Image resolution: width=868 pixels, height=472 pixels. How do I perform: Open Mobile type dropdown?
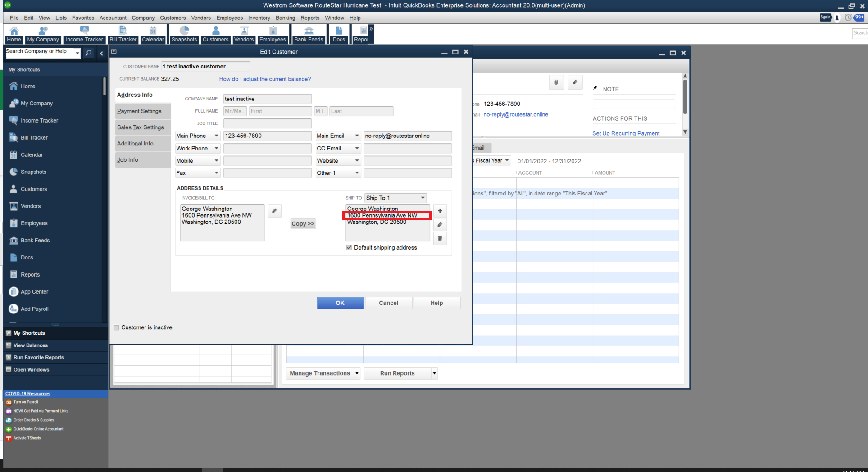pyautogui.click(x=217, y=161)
